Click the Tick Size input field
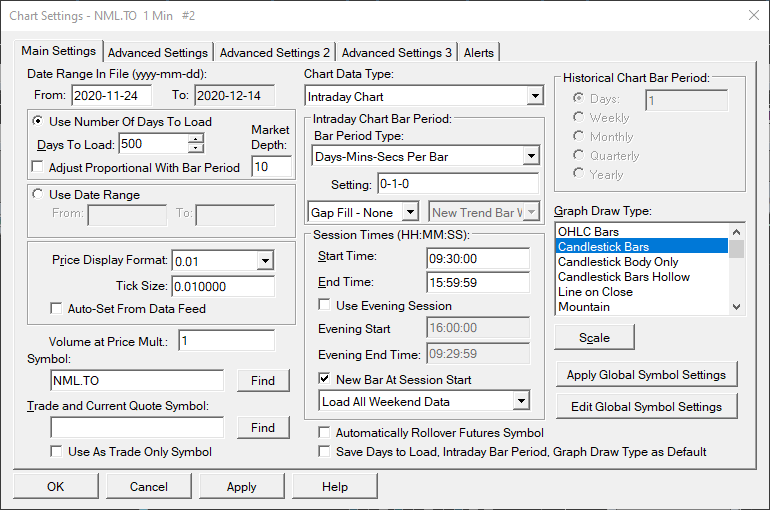 [223, 286]
